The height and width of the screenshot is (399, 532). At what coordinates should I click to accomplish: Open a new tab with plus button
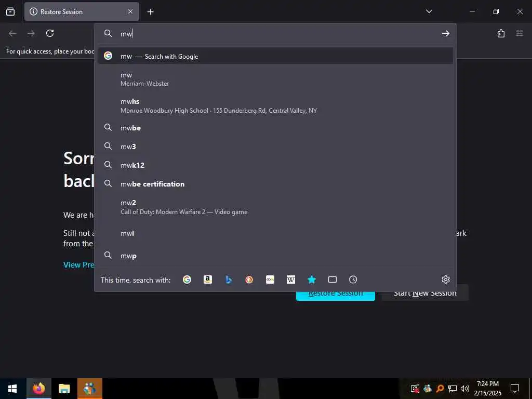(150, 12)
